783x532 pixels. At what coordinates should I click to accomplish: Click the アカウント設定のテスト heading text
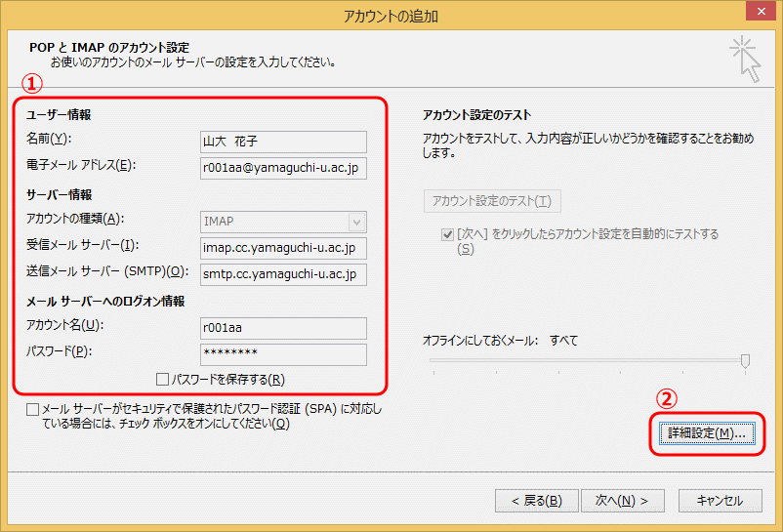pos(476,115)
